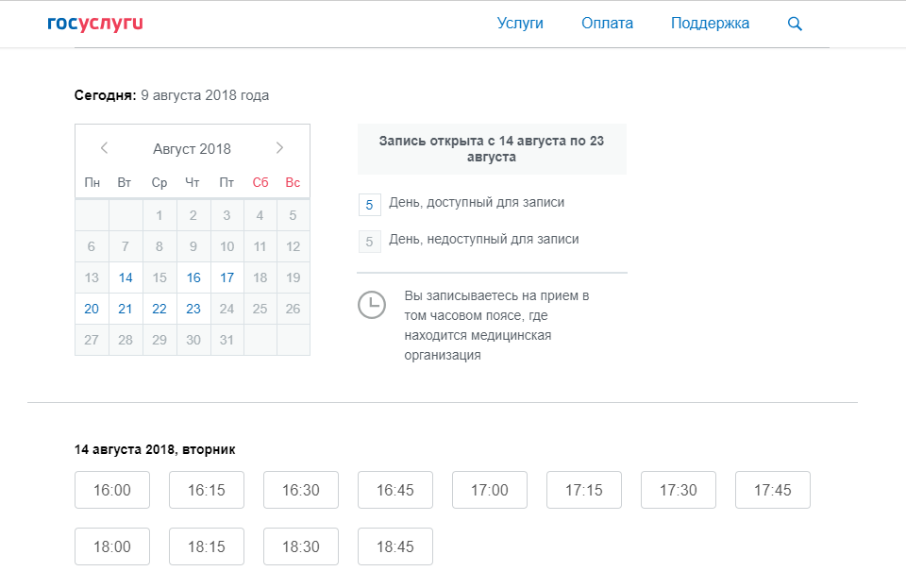
Task: Click unavailable day 24 in calendar
Action: tap(227, 309)
